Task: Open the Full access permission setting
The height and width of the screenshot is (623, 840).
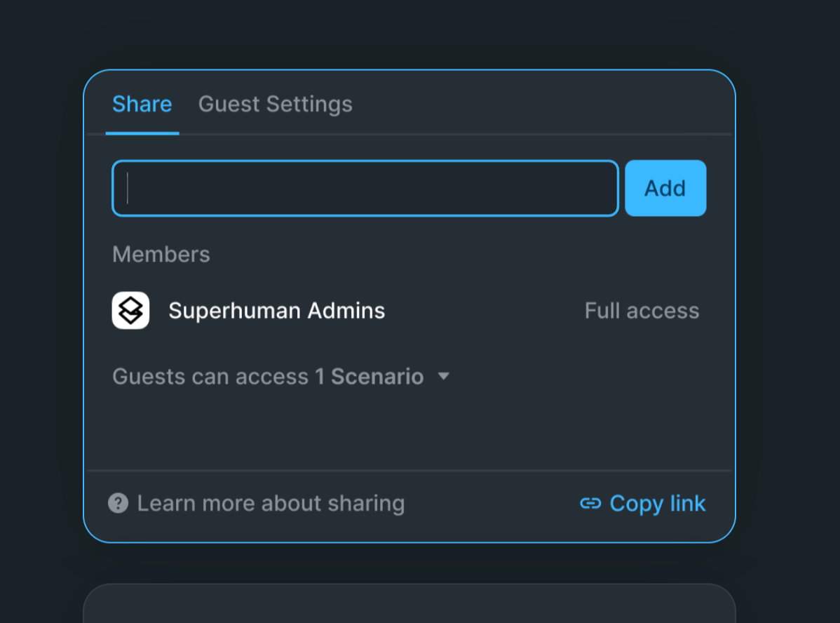Action: click(642, 311)
